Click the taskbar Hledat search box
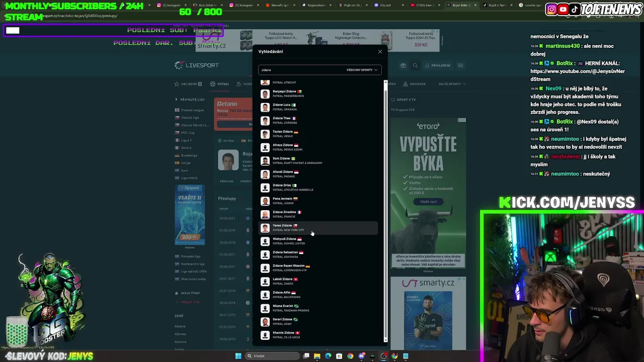 [x=272, y=356]
